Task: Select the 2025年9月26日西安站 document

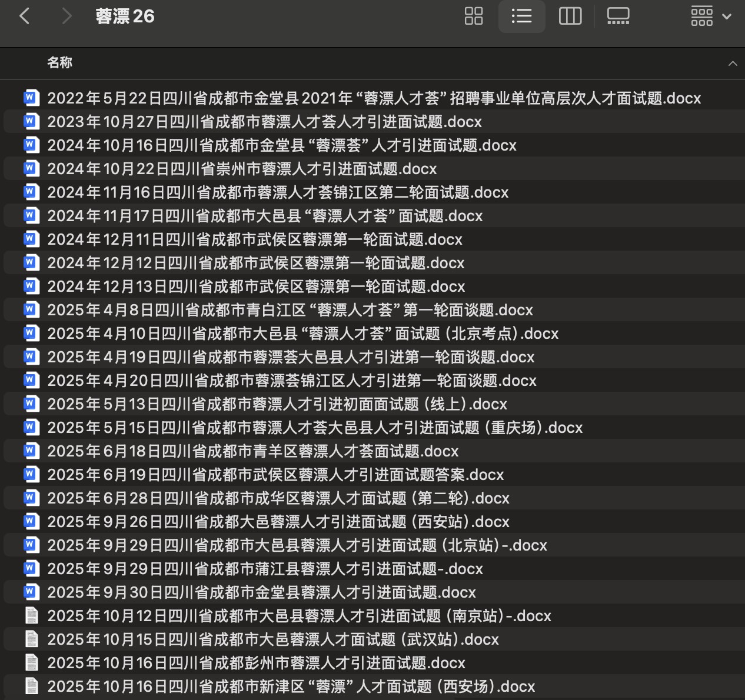Action: 279,522
